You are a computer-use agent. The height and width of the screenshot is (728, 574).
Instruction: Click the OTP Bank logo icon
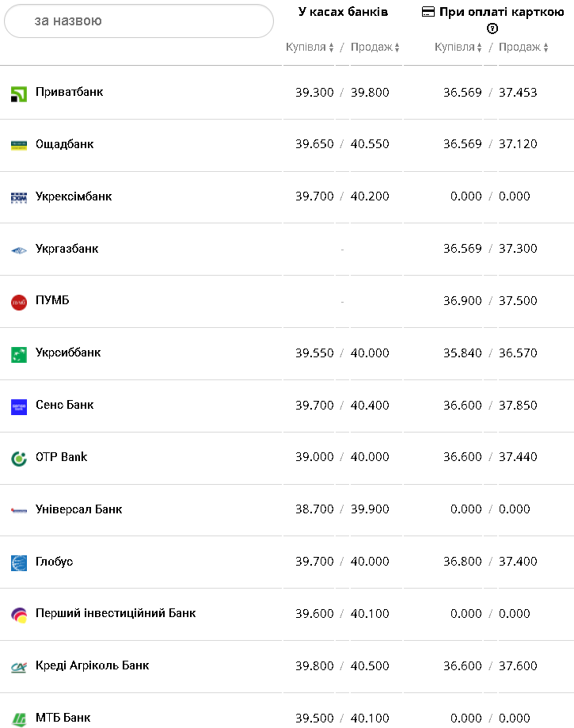pos(19,458)
